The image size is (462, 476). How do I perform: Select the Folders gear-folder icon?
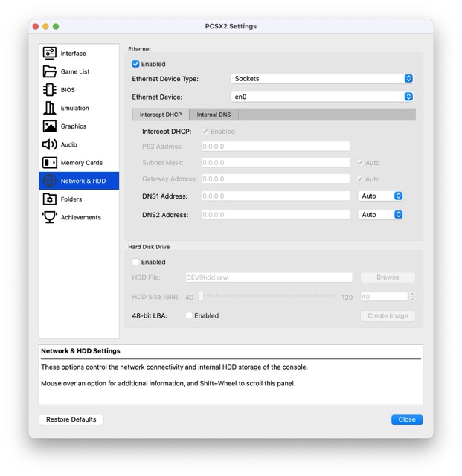50,199
